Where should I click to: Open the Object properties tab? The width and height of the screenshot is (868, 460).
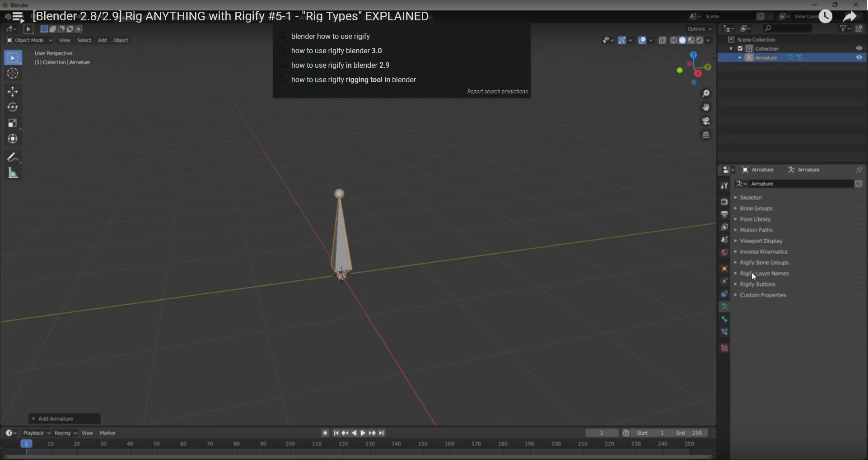click(x=724, y=269)
